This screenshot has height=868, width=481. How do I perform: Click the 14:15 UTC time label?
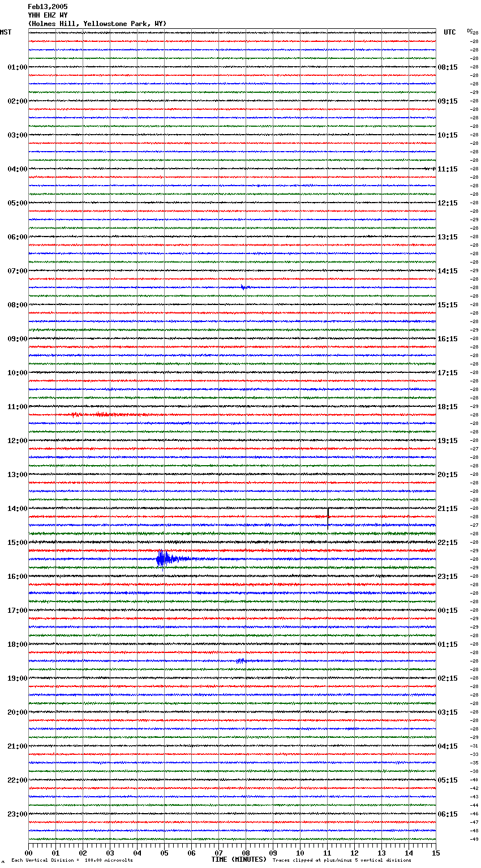pos(448,271)
